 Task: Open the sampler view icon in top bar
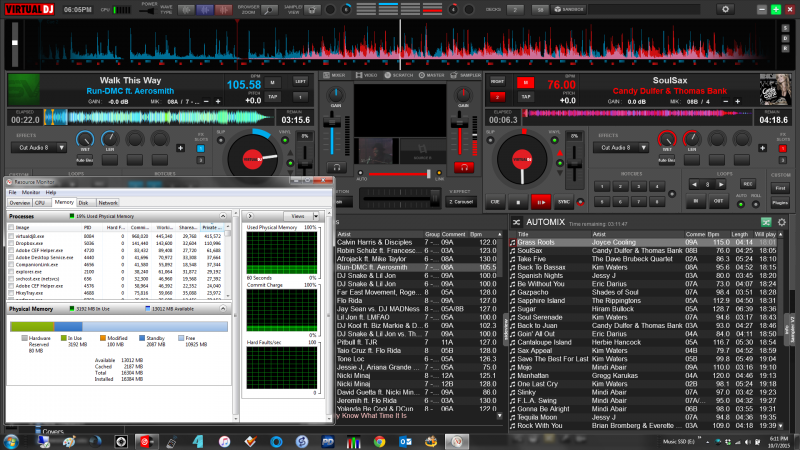point(312,10)
